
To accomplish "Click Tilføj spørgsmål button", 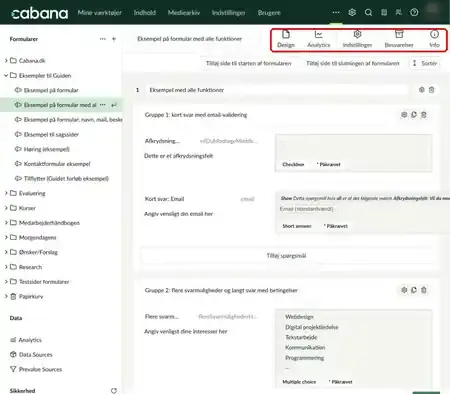I will tap(286, 256).
